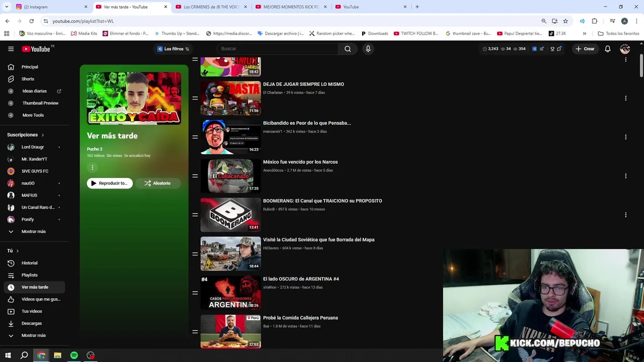
Task: Open File Explorer from taskbar
Action: [57, 355]
